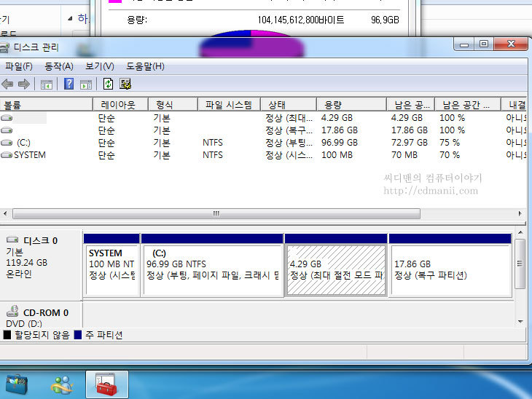This screenshot has width=532, height=399.
Task: Select the hatched 4.29 GB partition block
Action: coord(335,269)
